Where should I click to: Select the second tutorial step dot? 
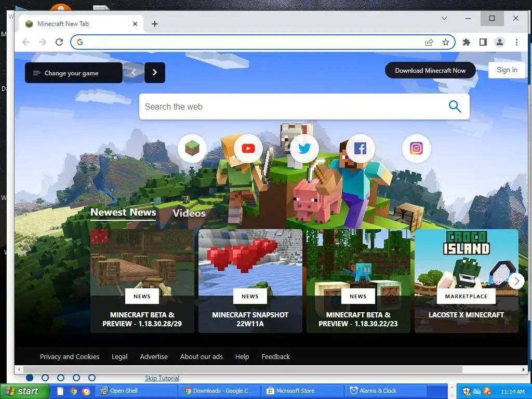click(x=45, y=378)
